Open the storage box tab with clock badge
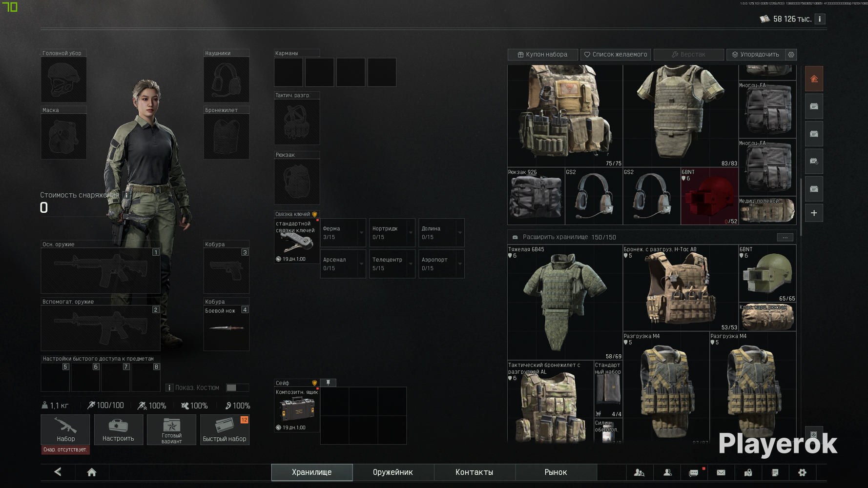The height and width of the screenshot is (488, 868). pos(814,162)
